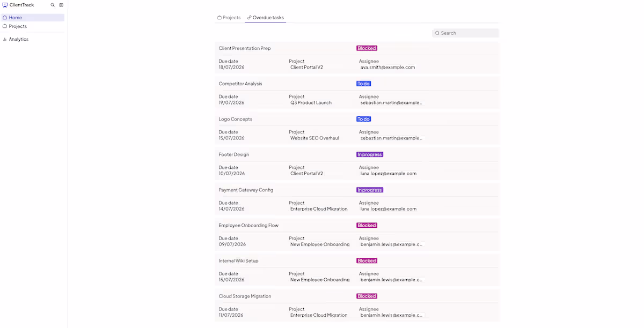Click the Website SEO Overhaul project
Viewport: 644px width, 328px height.
(314, 138)
